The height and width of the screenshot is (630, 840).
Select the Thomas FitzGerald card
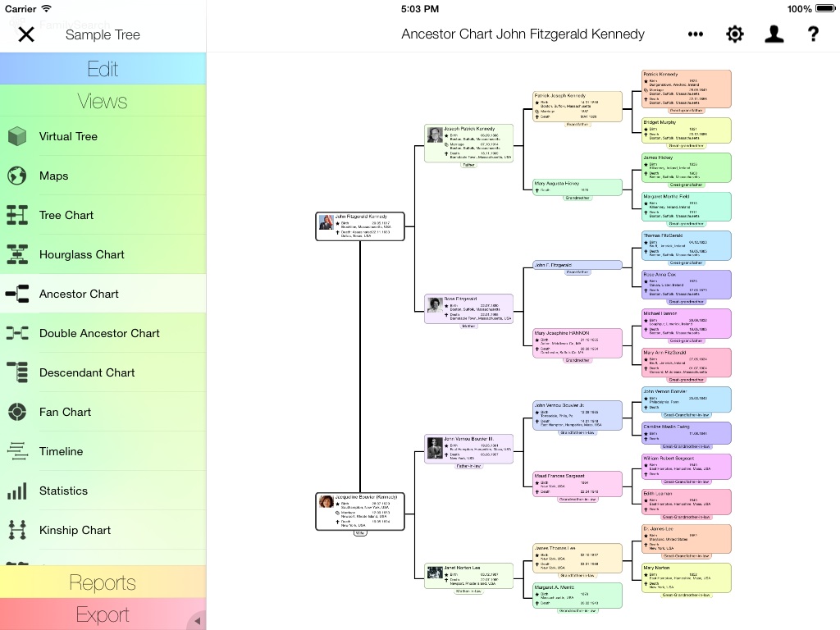(687, 246)
